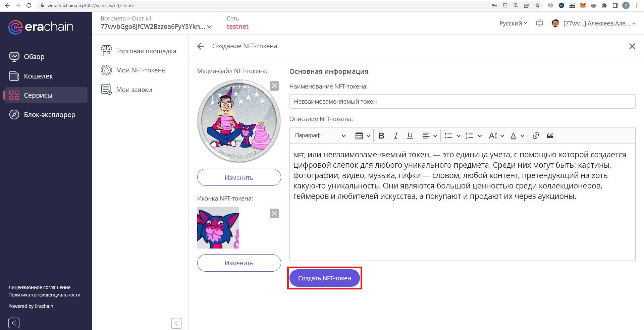Remove the NFT icon image via its X
This screenshot has width=644, height=330.
pyautogui.click(x=274, y=213)
